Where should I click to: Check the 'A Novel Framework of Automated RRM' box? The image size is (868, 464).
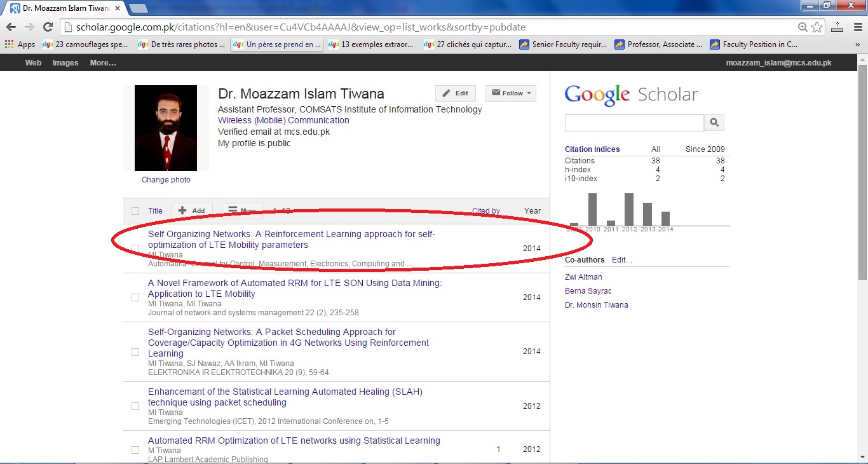point(135,297)
